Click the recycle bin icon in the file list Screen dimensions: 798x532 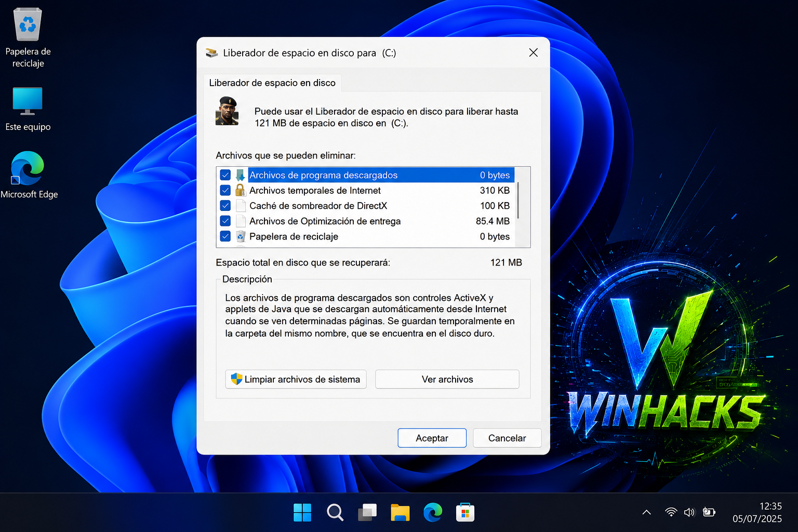click(241, 236)
